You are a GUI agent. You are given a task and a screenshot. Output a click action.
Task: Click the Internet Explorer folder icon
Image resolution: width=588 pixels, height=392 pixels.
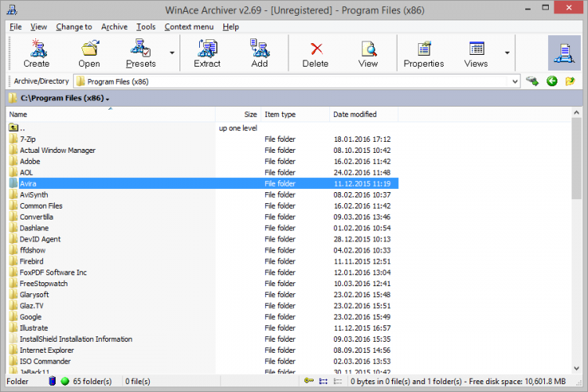pyautogui.click(x=13, y=350)
